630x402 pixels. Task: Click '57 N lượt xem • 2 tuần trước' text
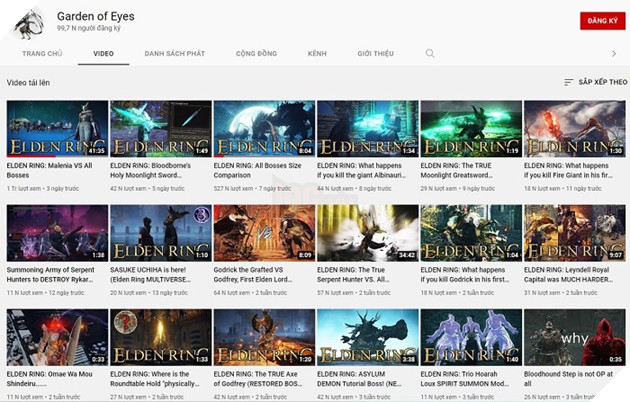(354, 293)
